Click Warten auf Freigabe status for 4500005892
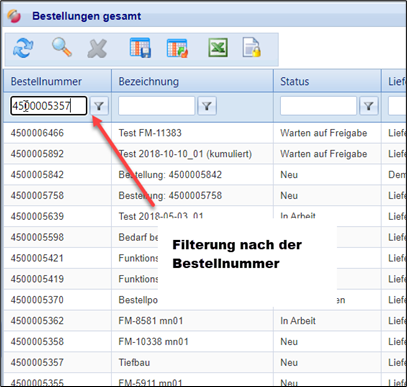This screenshot has width=407, height=387. coord(324,154)
